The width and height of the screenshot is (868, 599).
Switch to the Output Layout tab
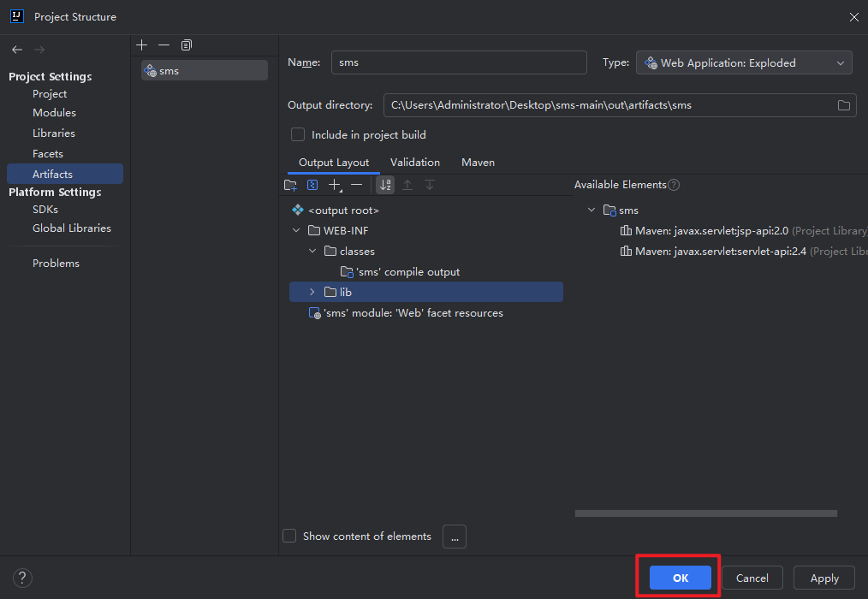(334, 163)
